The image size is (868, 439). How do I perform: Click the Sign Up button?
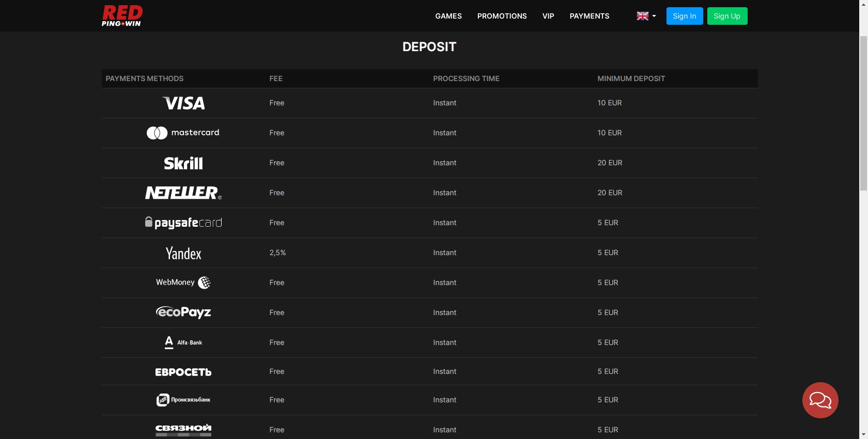pos(727,16)
